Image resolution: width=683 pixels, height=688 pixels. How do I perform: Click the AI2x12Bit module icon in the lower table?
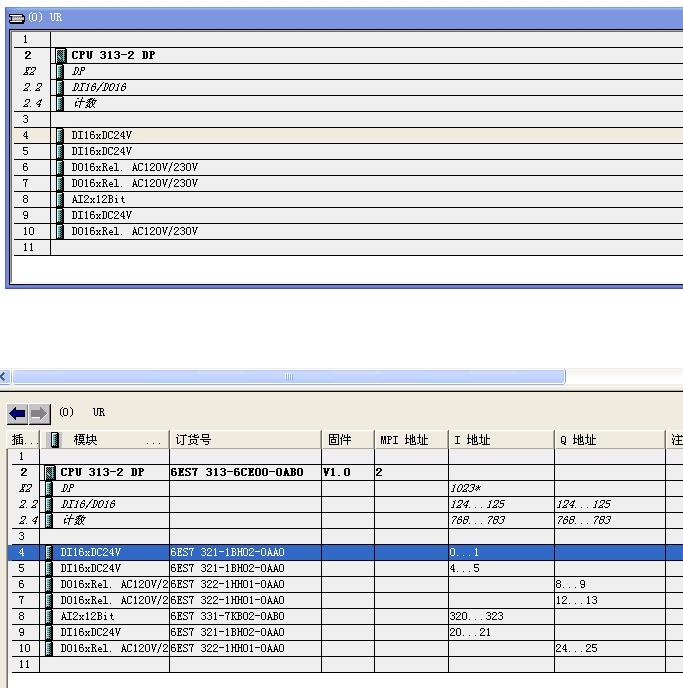49,617
